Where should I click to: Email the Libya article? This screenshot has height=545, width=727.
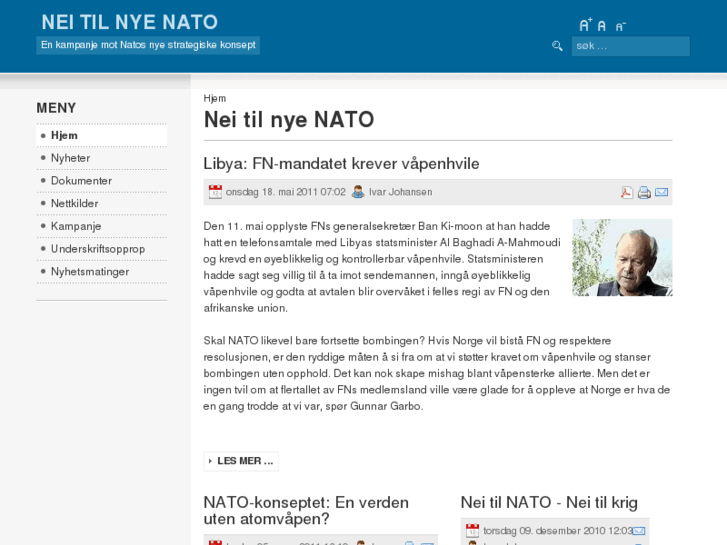[662, 192]
